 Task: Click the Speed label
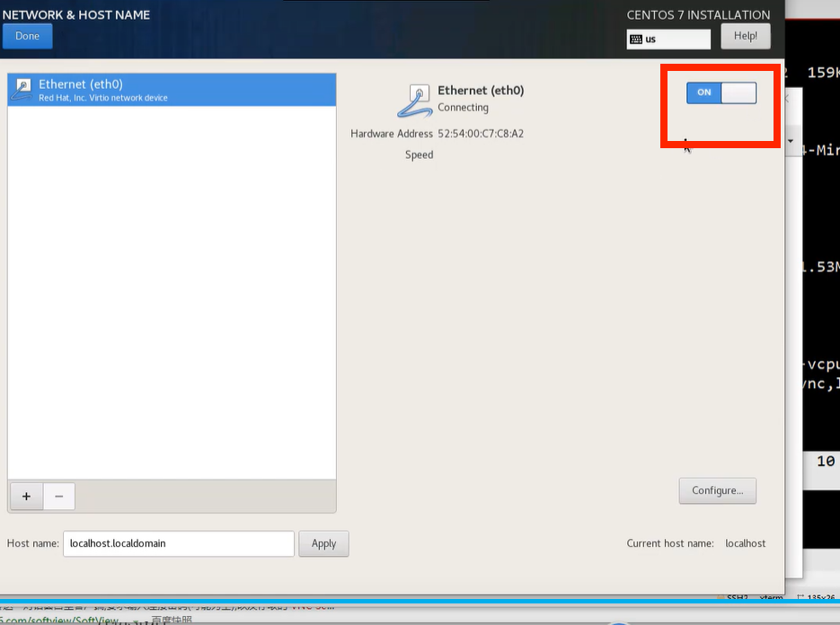pos(419,155)
